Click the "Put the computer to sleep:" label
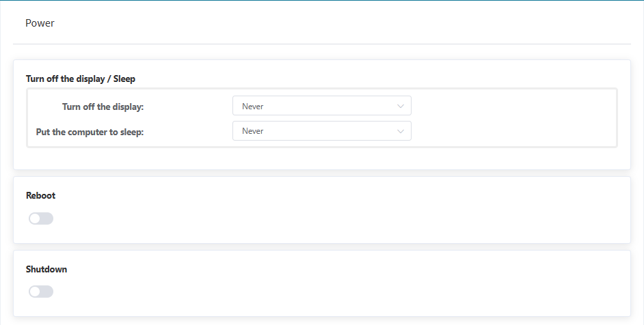The height and width of the screenshot is (325, 644). (x=90, y=132)
